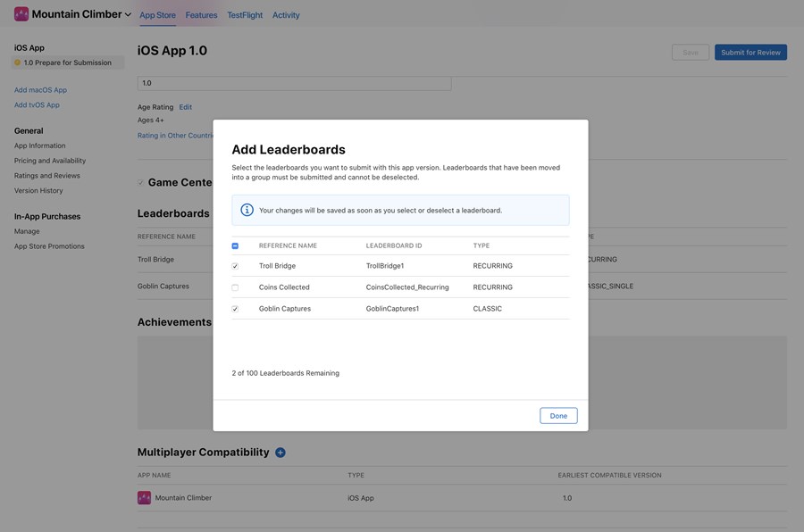Click the Add macOS App link

point(40,89)
